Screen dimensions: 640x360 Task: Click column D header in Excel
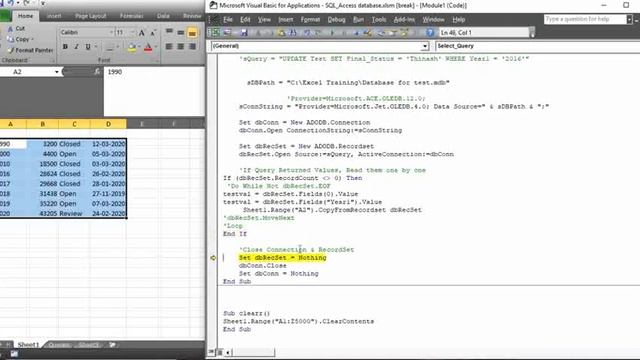pos(108,124)
